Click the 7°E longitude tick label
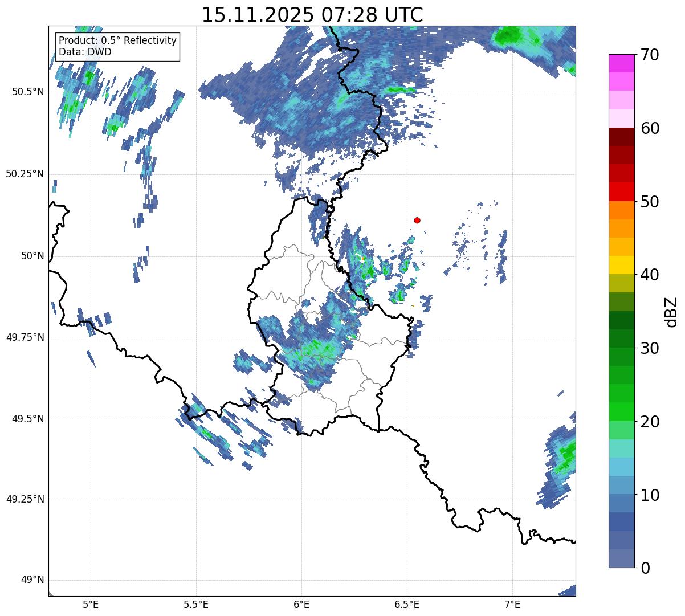This screenshot has height=616, width=685. pyautogui.click(x=512, y=604)
